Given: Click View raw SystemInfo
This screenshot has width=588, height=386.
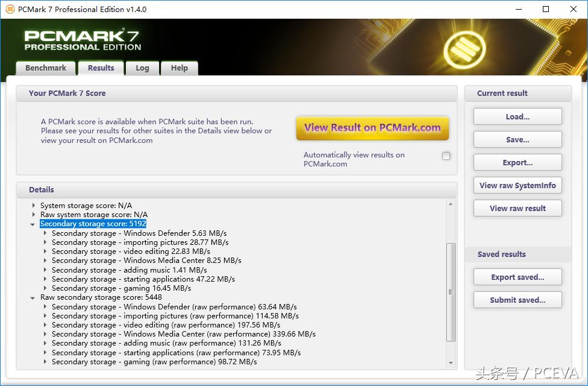Looking at the screenshot, I should pos(517,185).
